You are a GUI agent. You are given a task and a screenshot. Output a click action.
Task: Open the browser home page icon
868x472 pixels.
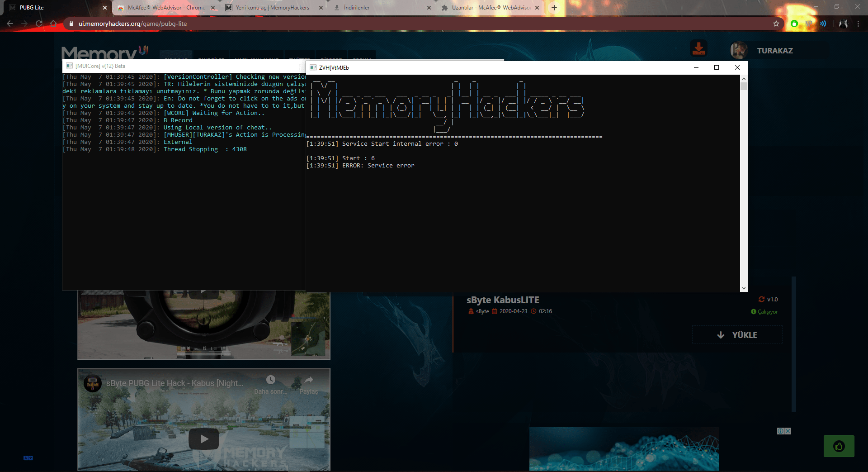coord(53,24)
